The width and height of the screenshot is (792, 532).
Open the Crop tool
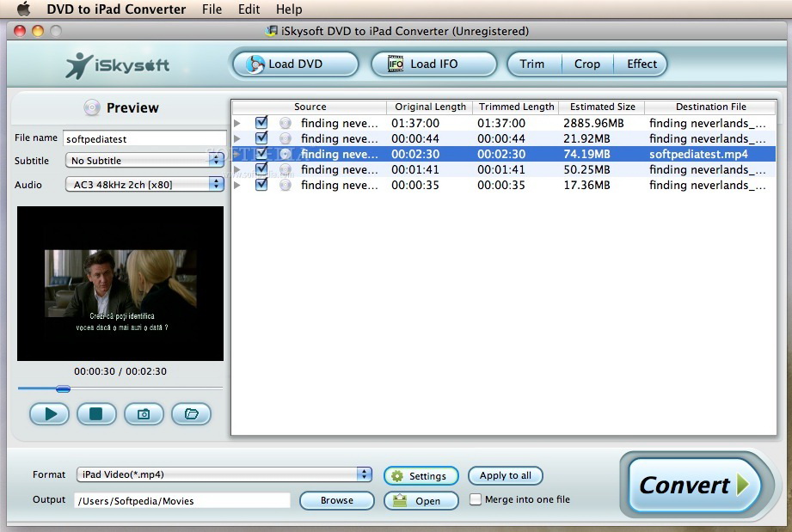click(587, 64)
